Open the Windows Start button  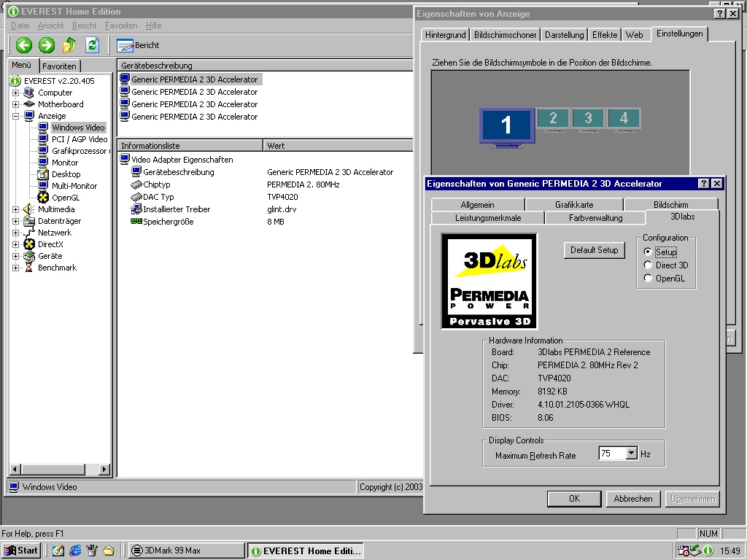[21, 551]
